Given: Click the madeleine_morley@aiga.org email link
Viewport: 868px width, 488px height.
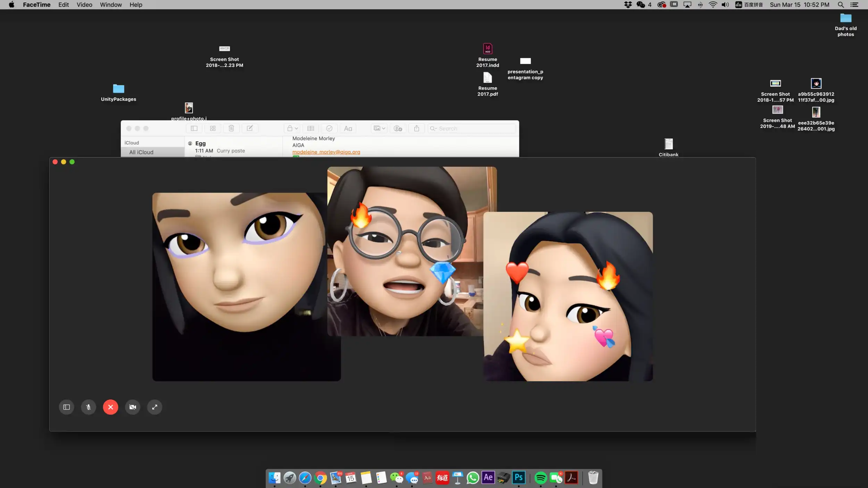Looking at the screenshot, I should [326, 152].
